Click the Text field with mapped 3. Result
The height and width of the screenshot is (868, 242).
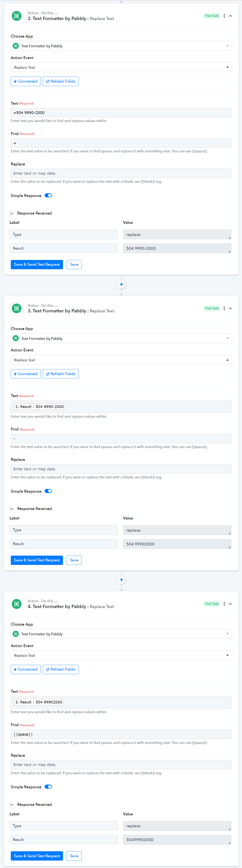click(x=121, y=702)
